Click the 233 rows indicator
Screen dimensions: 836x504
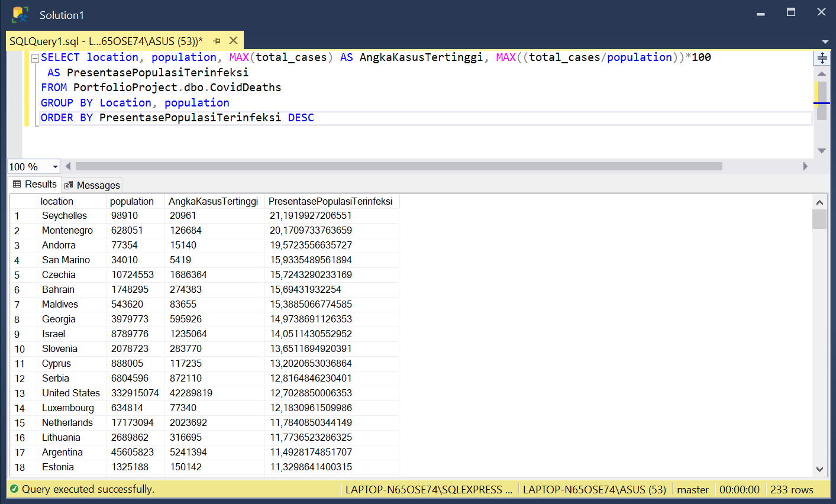pos(792,489)
